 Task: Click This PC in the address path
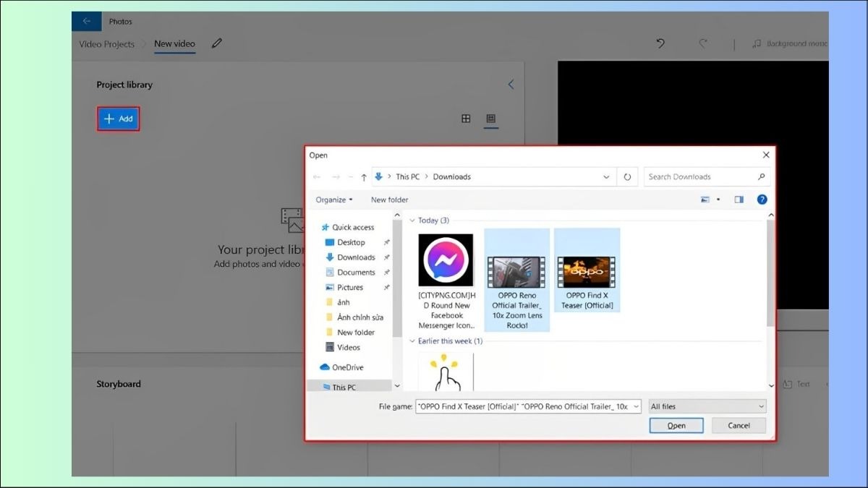pyautogui.click(x=407, y=176)
